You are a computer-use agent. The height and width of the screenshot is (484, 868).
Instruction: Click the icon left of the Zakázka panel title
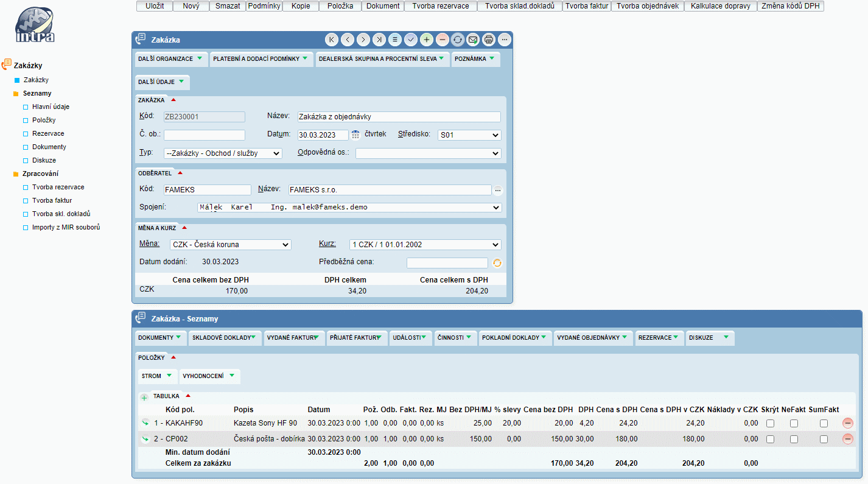coord(141,40)
